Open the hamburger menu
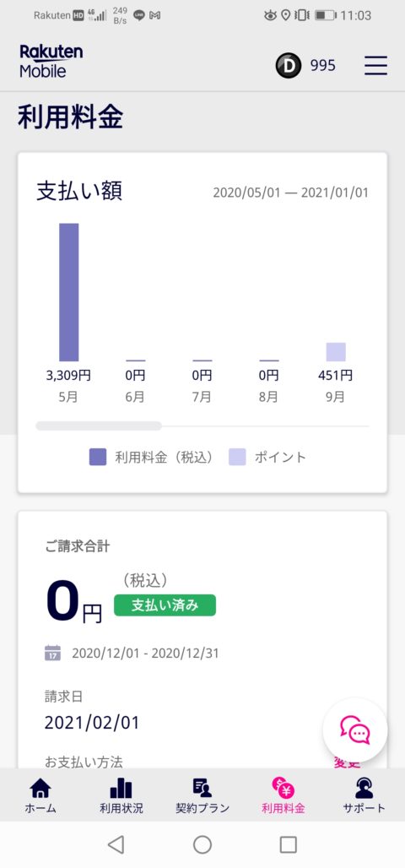 [375, 66]
